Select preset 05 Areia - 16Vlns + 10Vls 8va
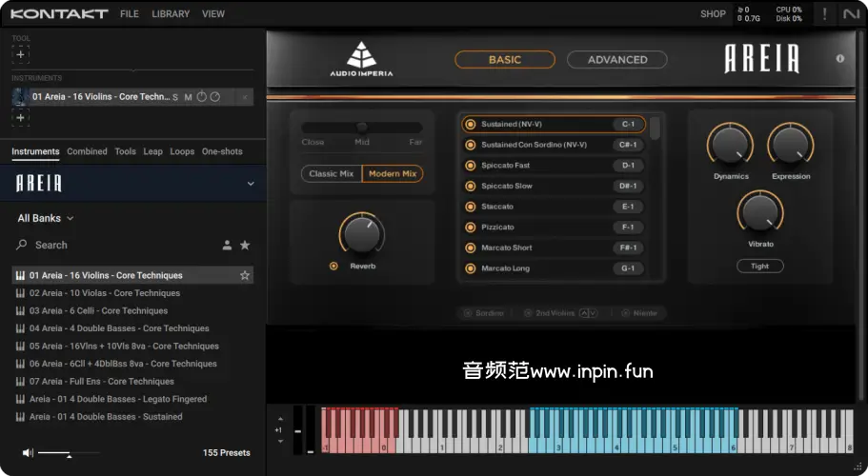 pos(132,347)
